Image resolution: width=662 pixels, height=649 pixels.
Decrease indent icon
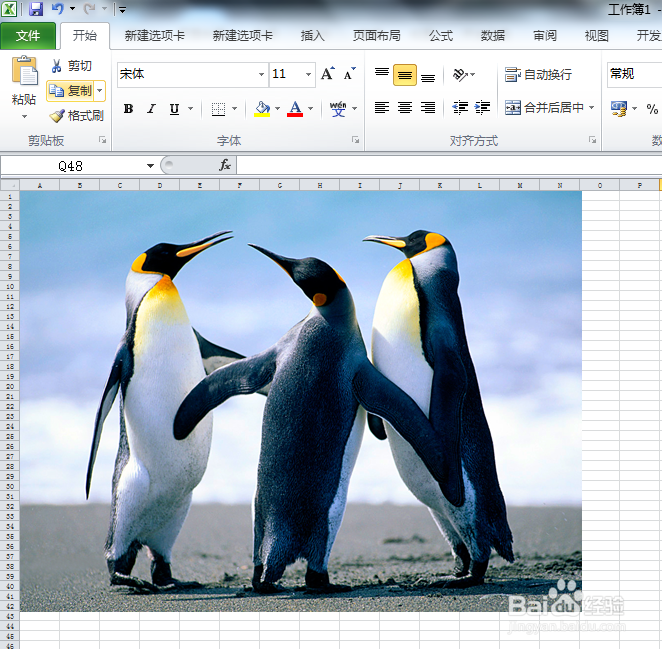[460, 108]
